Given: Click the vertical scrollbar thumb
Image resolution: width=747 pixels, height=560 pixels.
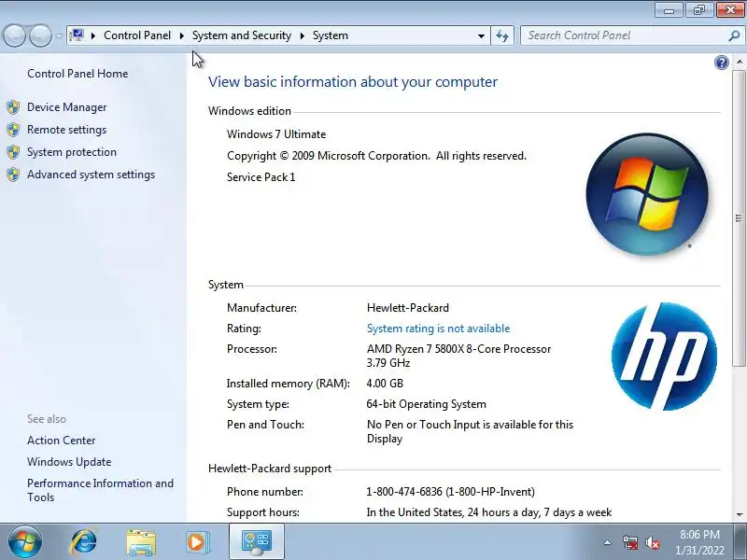Looking at the screenshot, I should (739, 218).
